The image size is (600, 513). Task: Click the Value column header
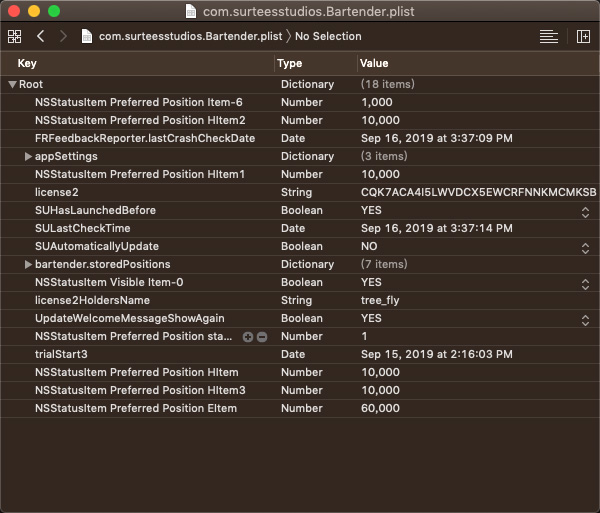click(374, 63)
